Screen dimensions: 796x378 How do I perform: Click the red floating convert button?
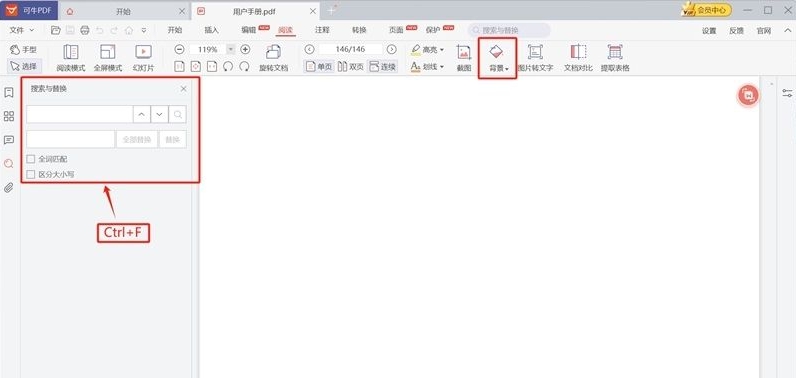(x=747, y=95)
